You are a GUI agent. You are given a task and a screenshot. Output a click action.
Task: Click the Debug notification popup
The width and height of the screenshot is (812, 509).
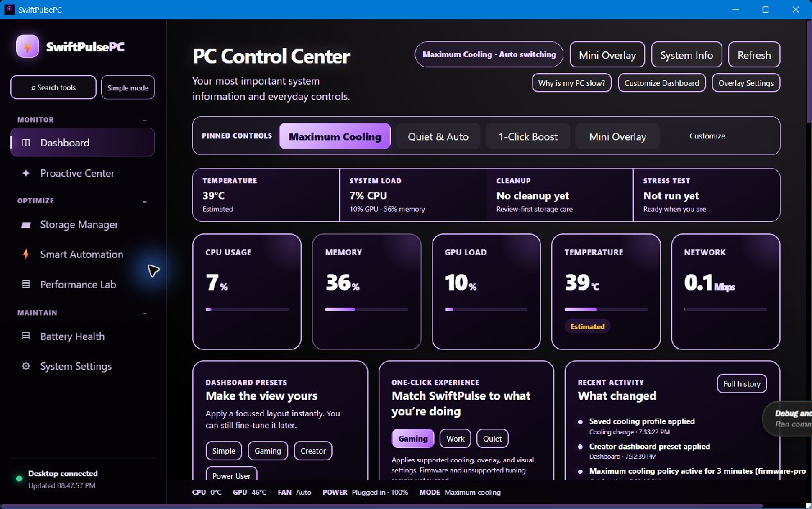788,419
